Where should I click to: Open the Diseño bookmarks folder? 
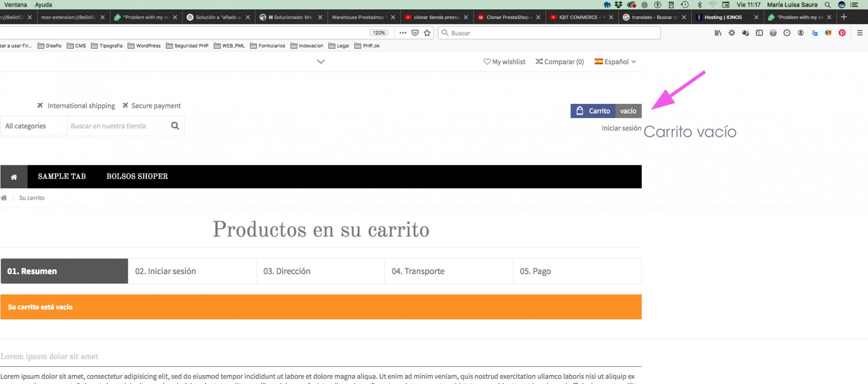coord(50,46)
